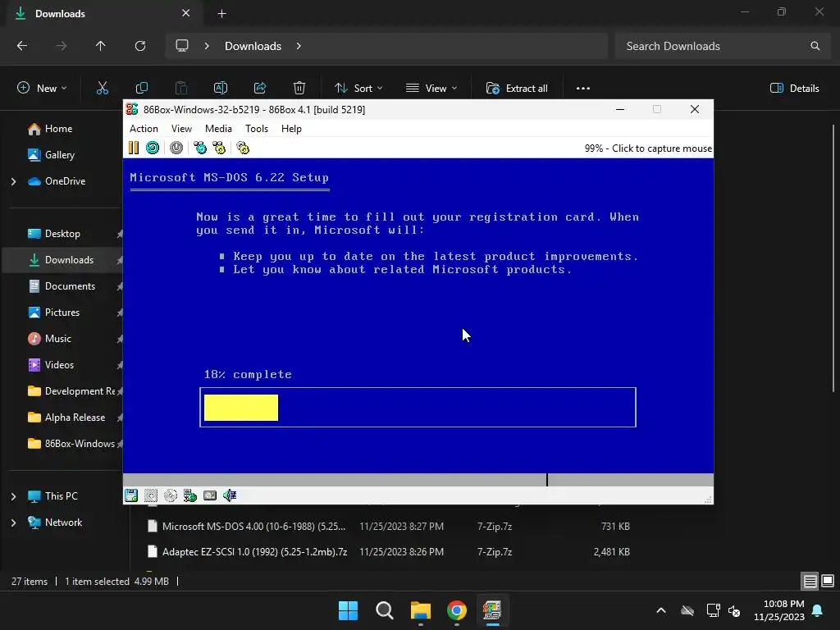The height and width of the screenshot is (630, 840).
Task: Expand the This PC tree node
Action: click(x=13, y=496)
